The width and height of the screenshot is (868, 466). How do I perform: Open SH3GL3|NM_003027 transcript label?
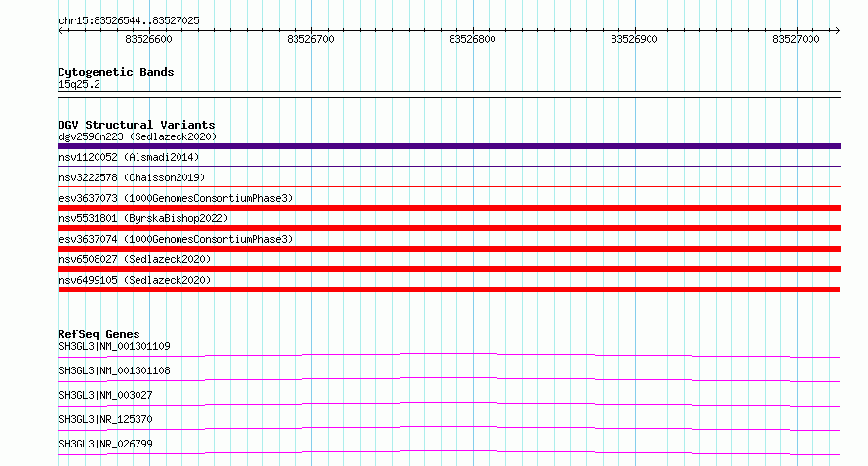pos(105,395)
